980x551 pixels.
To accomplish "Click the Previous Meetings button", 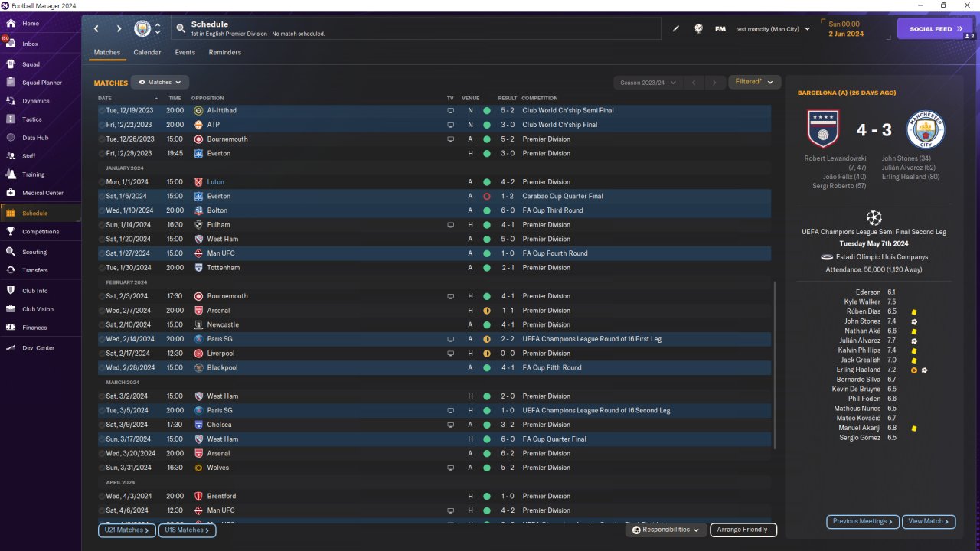I will [863, 522].
